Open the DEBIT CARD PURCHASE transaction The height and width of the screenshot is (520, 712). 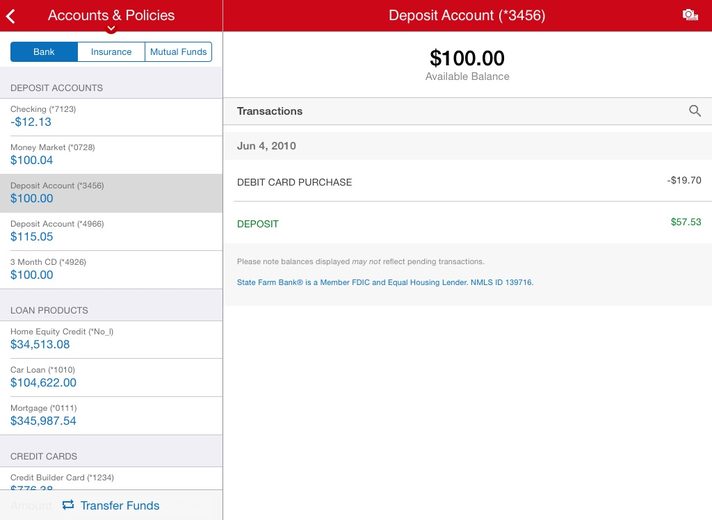tap(468, 181)
